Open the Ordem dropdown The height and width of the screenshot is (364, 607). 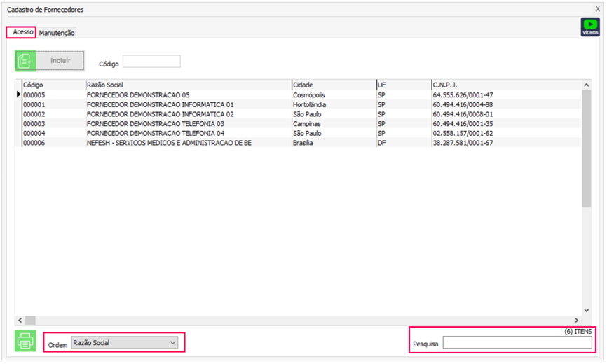pyautogui.click(x=125, y=342)
